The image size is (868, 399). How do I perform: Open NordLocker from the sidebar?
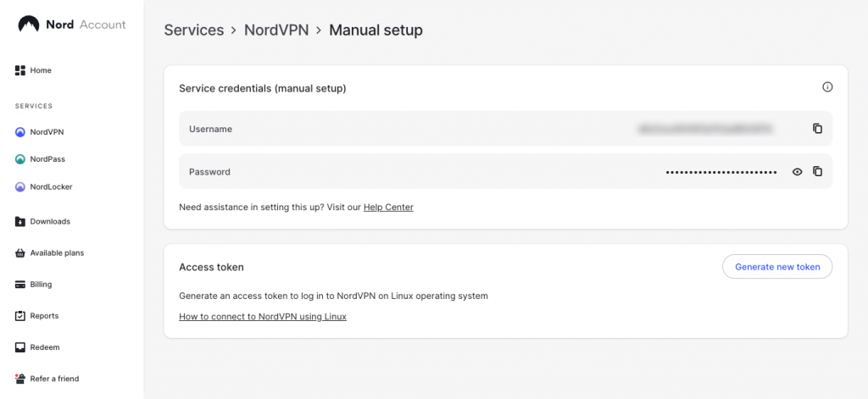(51, 186)
